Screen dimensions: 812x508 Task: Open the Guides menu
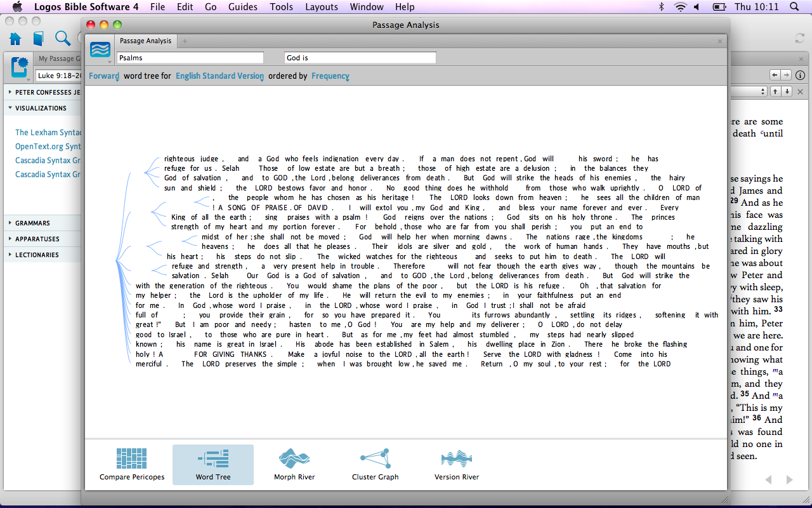pos(243,7)
